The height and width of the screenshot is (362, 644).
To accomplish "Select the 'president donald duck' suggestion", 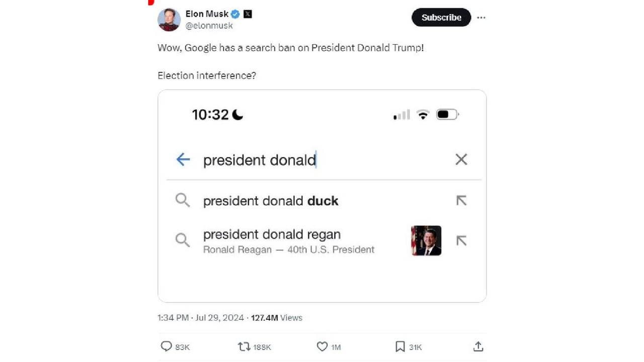I will (x=271, y=200).
